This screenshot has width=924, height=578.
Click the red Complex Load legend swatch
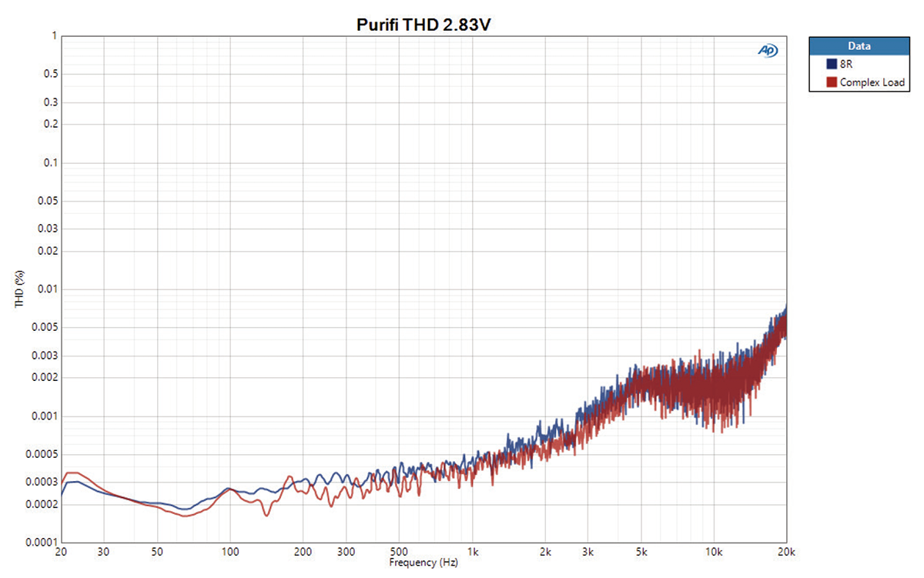tap(831, 82)
